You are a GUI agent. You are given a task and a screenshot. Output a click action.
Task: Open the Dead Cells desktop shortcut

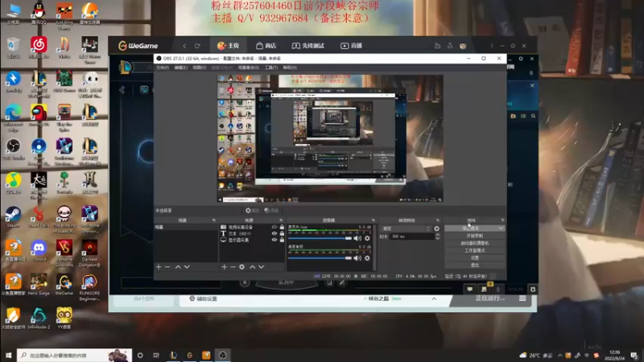coord(39,217)
